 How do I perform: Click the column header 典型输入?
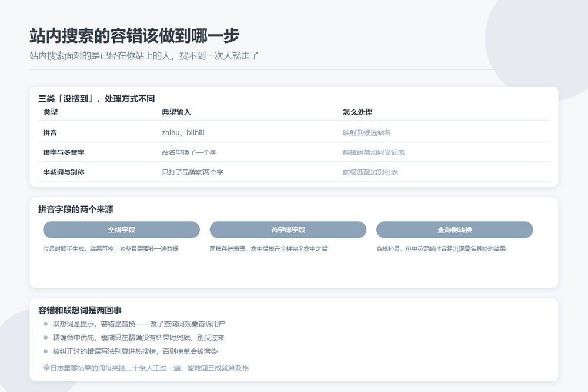(x=176, y=112)
